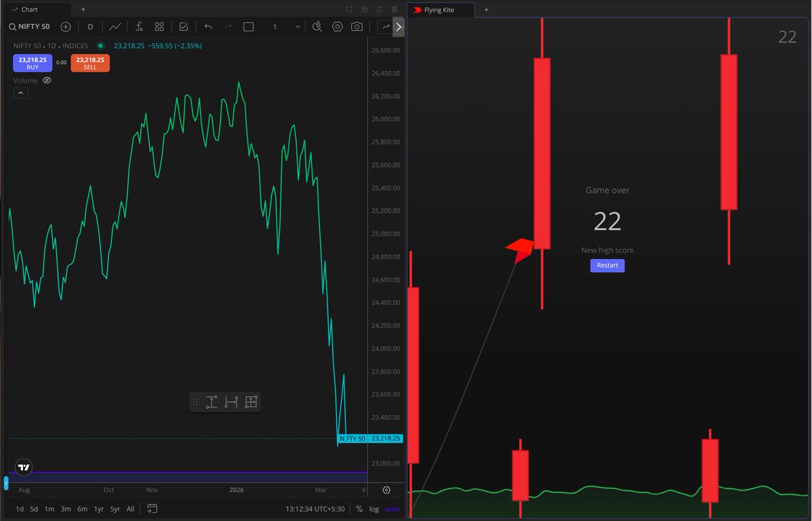The height and width of the screenshot is (521, 812).
Task: Add a compare symbol with plus icon
Action: (66, 27)
